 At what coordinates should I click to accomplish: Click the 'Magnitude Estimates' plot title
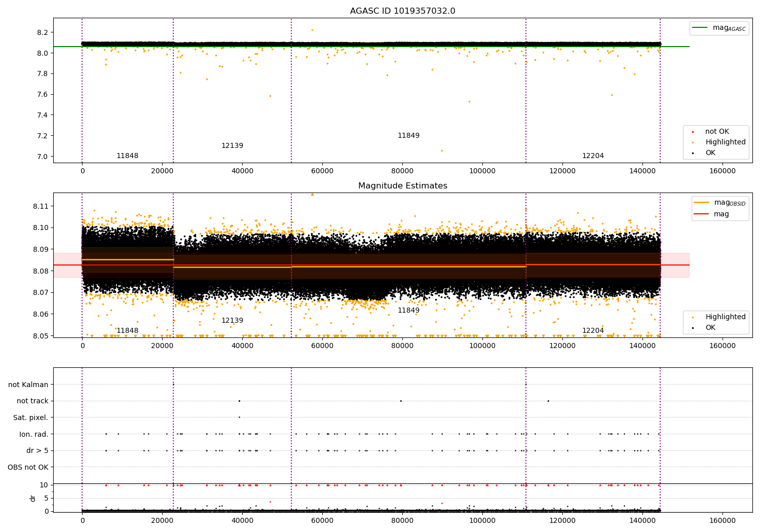point(402,186)
